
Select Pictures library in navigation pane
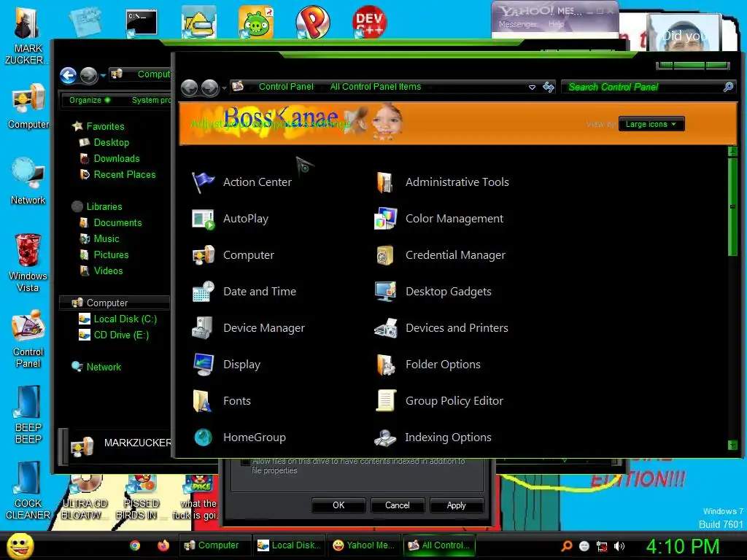(104, 254)
